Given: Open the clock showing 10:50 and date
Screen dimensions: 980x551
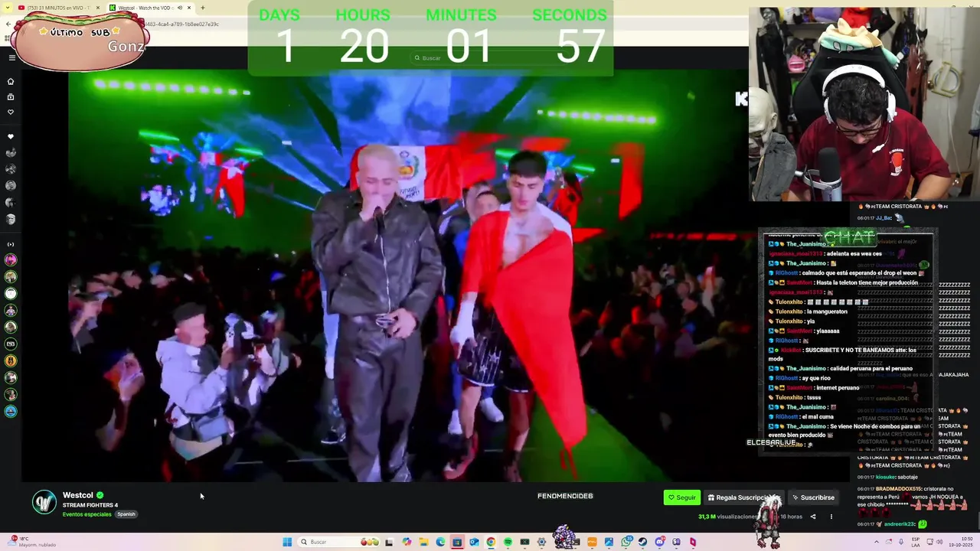Looking at the screenshot, I should [960, 542].
